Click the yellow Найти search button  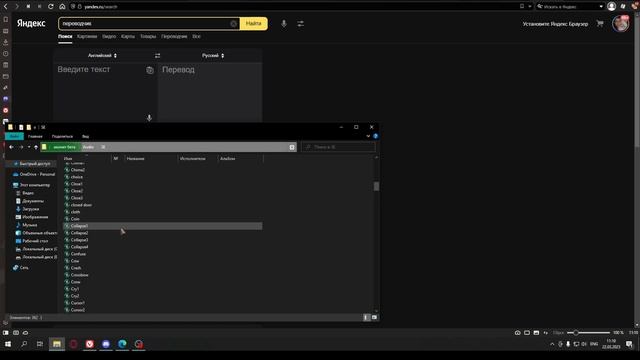pos(253,24)
